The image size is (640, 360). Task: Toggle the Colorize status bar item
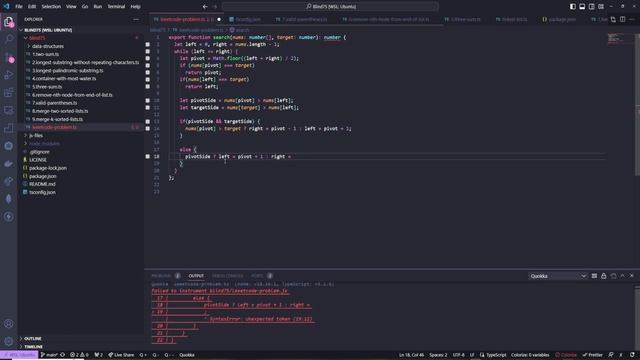coord(566,355)
